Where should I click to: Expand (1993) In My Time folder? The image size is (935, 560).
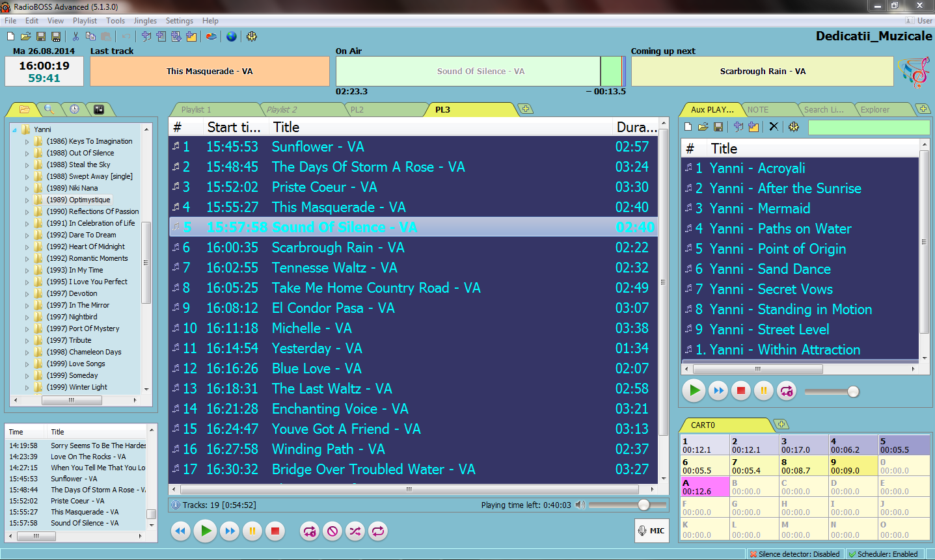27,270
